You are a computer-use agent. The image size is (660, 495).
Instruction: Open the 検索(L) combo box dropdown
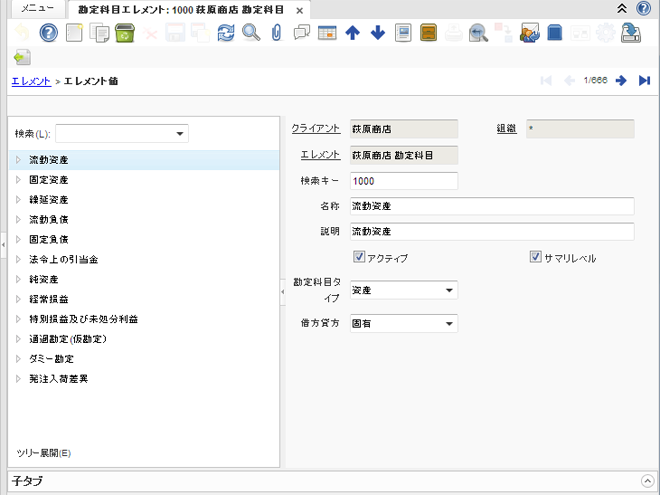coord(180,134)
